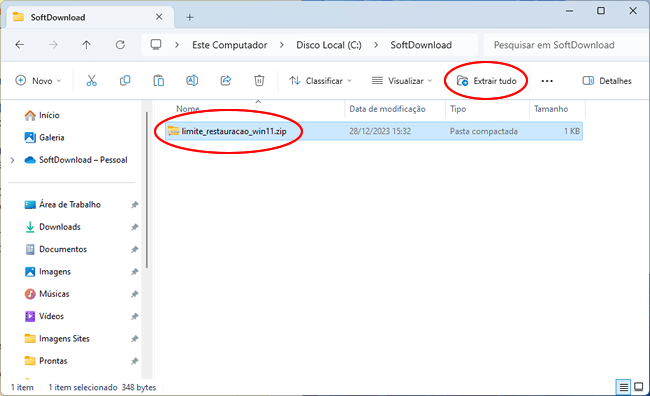The width and height of the screenshot is (650, 396).
Task: Click the Rename icon in toolbar
Action: coord(192,80)
